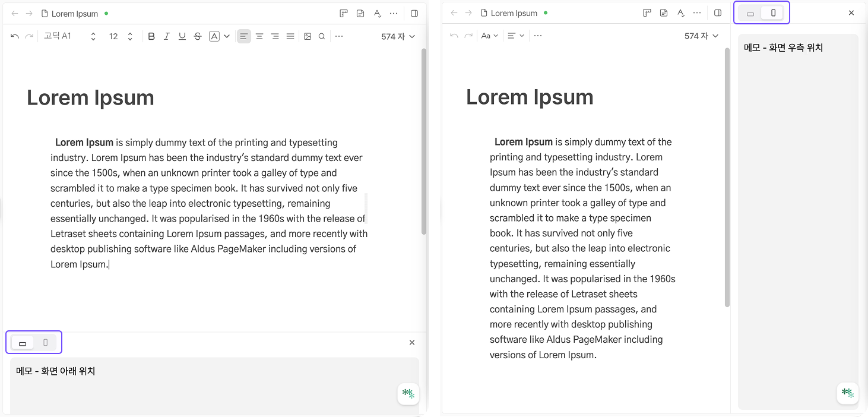
Task: Click spell check icon in right window header
Action: 681,13
